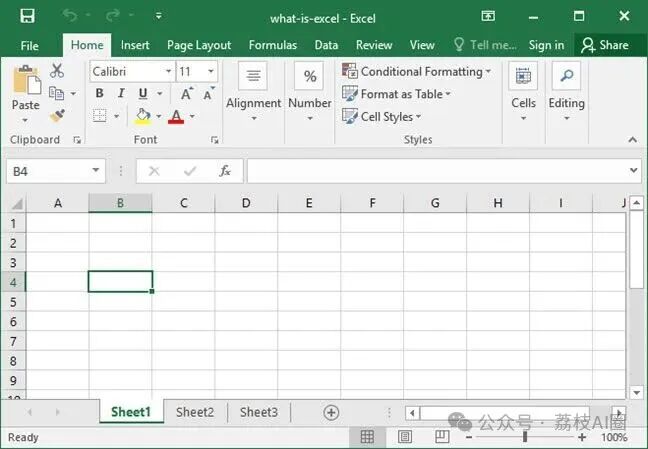Click the Enter checkmark in formula bar
This screenshot has height=449, width=648.
[x=190, y=171]
